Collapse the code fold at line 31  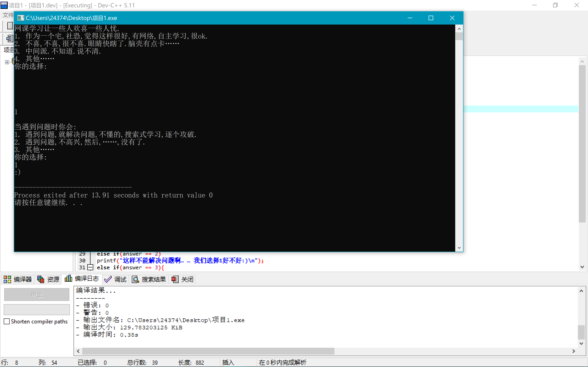click(90, 267)
